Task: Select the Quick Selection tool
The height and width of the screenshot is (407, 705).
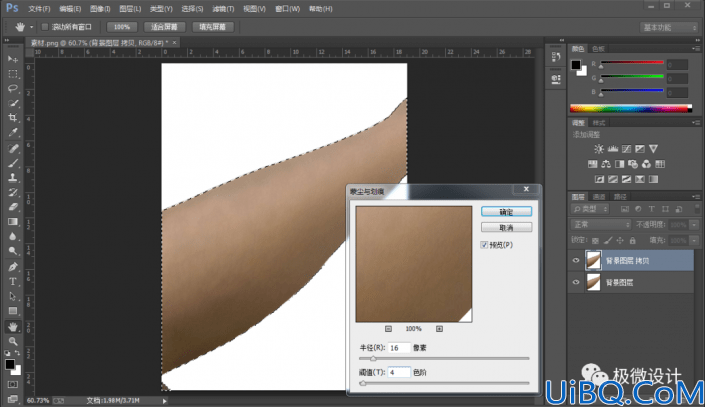Action: [13, 103]
